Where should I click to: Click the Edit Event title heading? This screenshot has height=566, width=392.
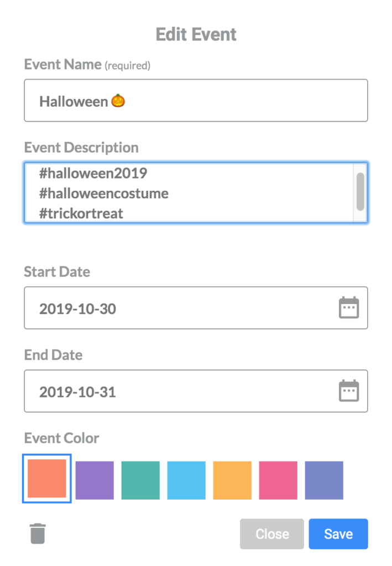(x=196, y=34)
